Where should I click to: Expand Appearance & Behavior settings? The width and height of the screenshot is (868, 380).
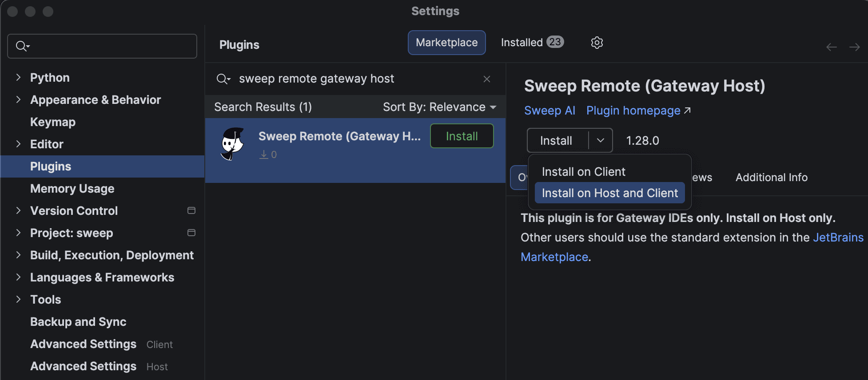pyautogui.click(x=18, y=99)
